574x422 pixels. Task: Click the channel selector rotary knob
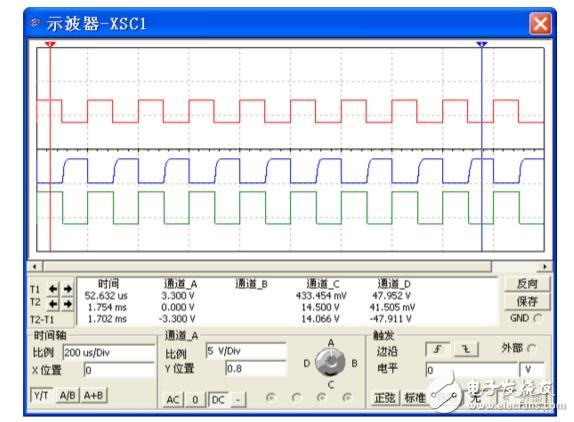330,362
